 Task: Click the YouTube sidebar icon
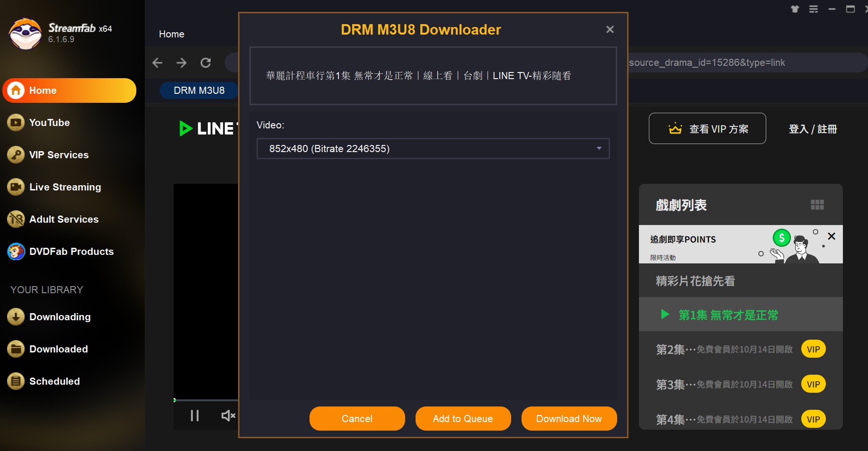click(16, 123)
